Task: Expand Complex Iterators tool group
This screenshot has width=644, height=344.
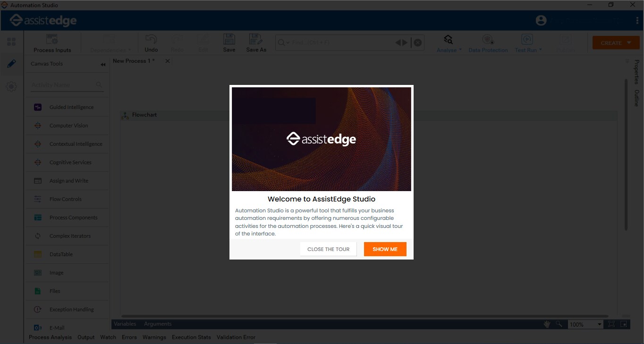Action: pyautogui.click(x=67, y=236)
